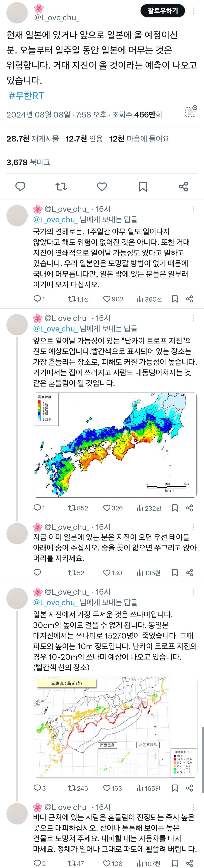Open more options on first reply

click(193, 209)
